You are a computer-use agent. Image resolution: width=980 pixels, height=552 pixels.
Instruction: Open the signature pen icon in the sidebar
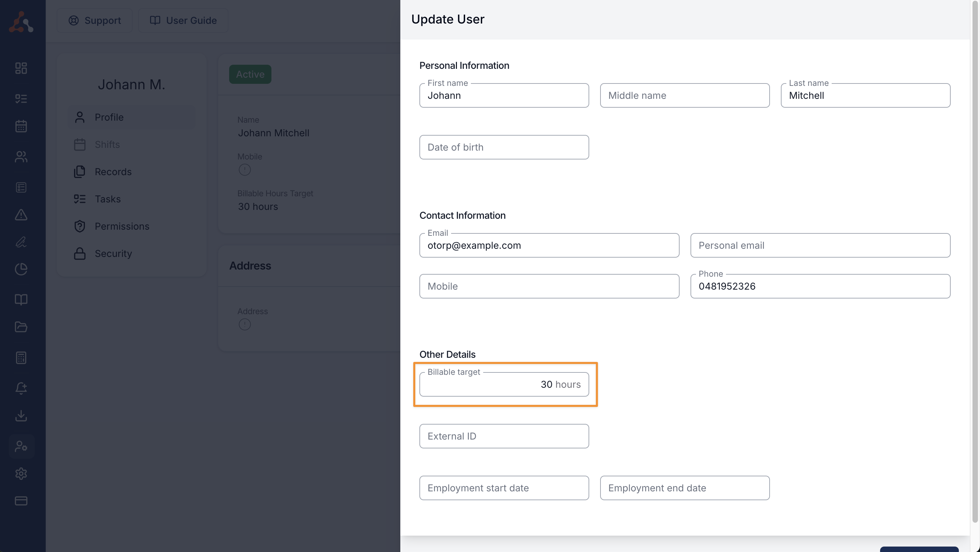[21, 242]
